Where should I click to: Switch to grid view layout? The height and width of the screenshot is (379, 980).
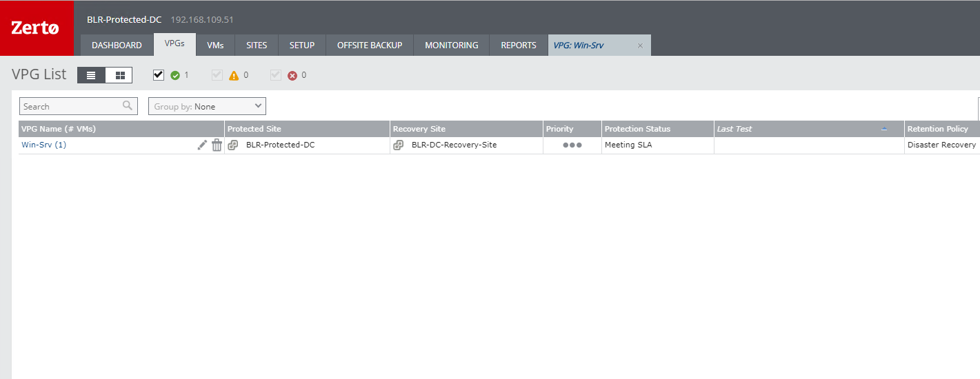coord(119,75)
